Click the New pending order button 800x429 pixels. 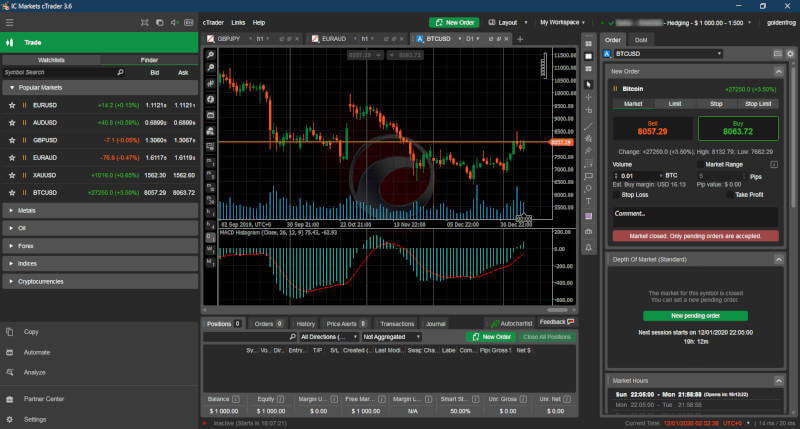tap(694, 315)
